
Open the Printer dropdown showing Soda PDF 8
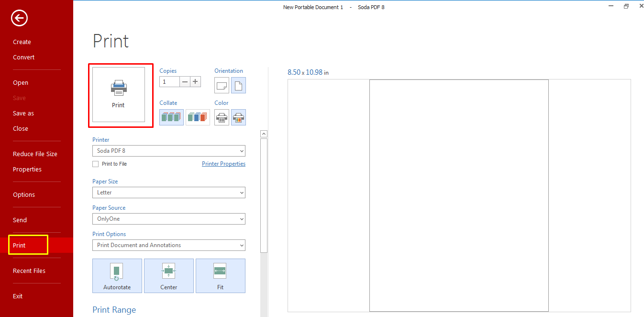(x=168, y=151)
